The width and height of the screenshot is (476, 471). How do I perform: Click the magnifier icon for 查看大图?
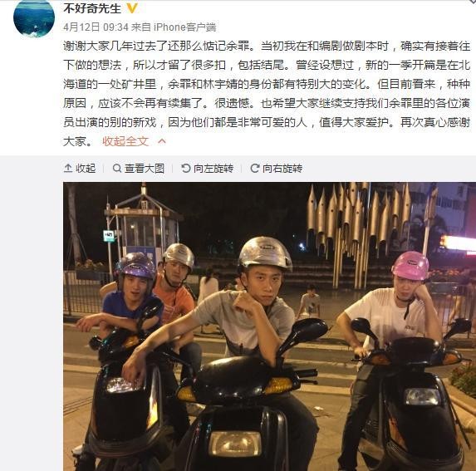117,168
